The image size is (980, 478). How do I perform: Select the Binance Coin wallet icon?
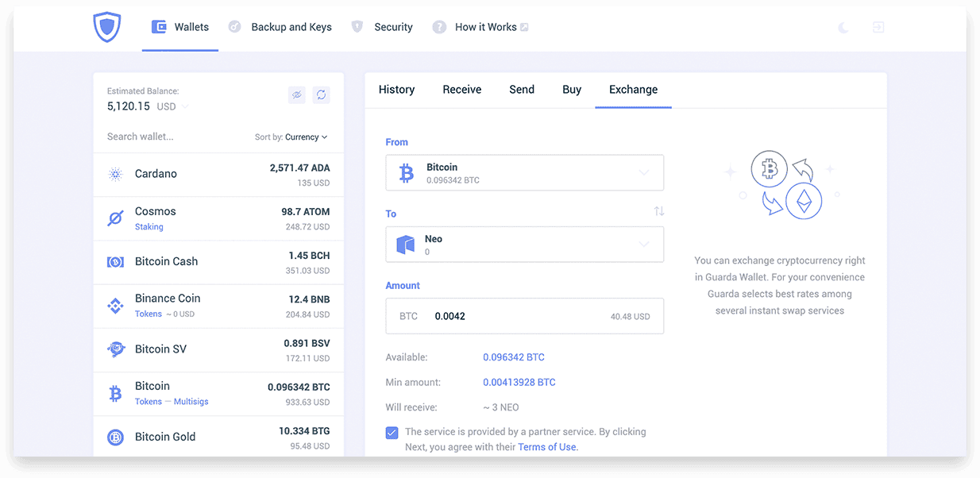[116, 306]
